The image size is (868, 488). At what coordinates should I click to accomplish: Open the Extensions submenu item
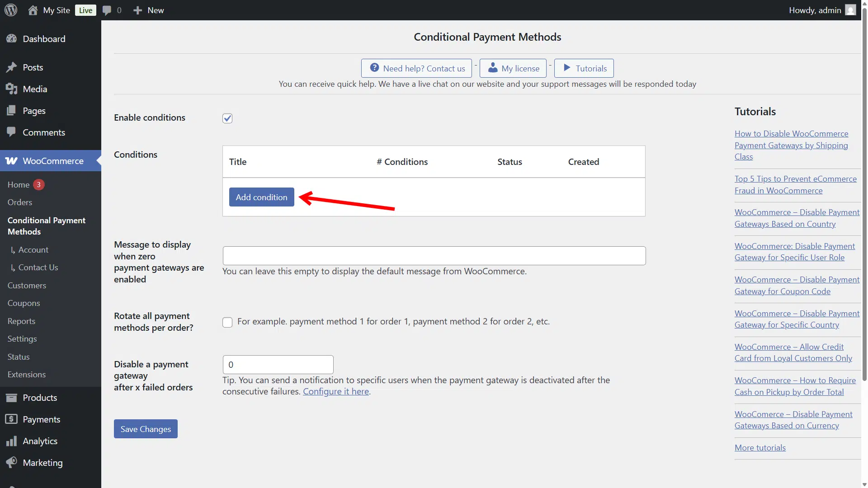(27, 375)
